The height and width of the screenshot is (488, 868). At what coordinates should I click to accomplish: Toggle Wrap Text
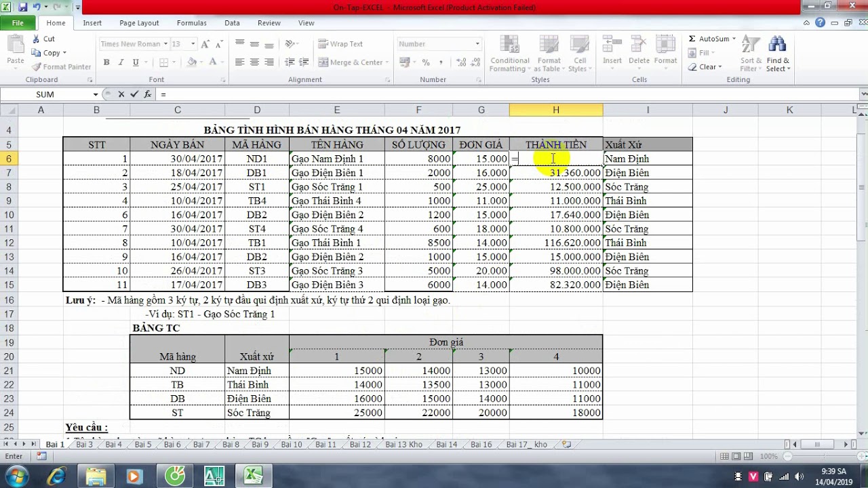[340, 44]
